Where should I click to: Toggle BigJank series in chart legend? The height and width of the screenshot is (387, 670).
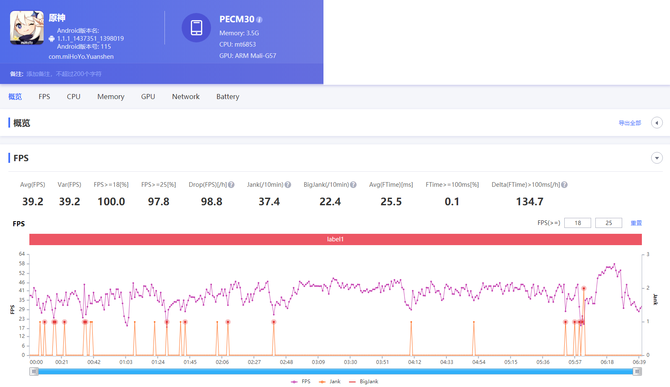tap(364, 381)
